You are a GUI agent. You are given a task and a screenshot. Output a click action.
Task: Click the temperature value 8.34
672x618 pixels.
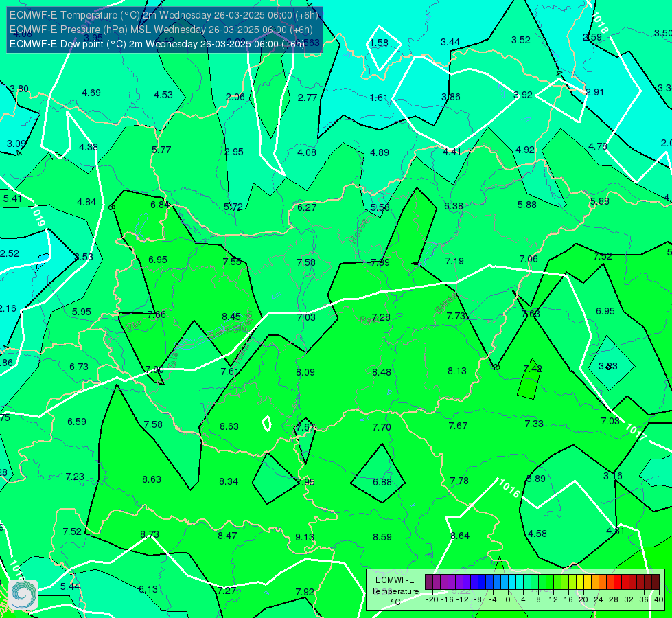[x=229, y=481]
